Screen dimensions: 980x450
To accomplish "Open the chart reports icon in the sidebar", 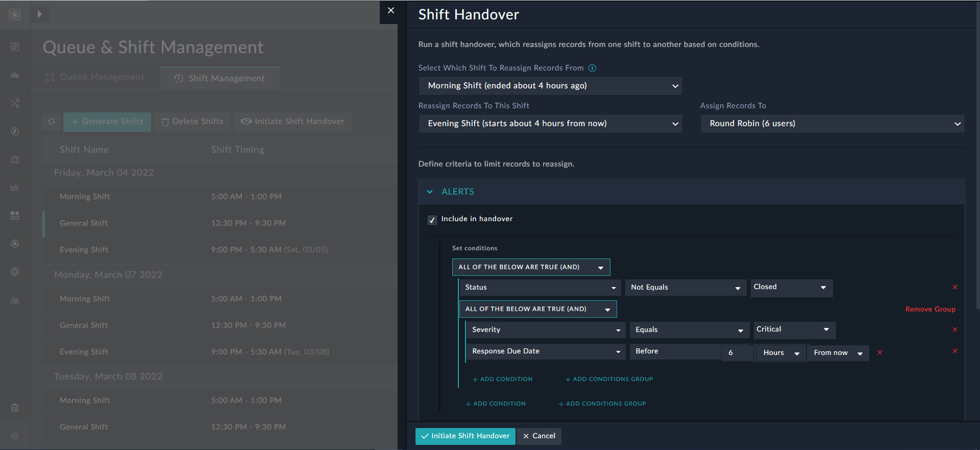I will 15,187.
